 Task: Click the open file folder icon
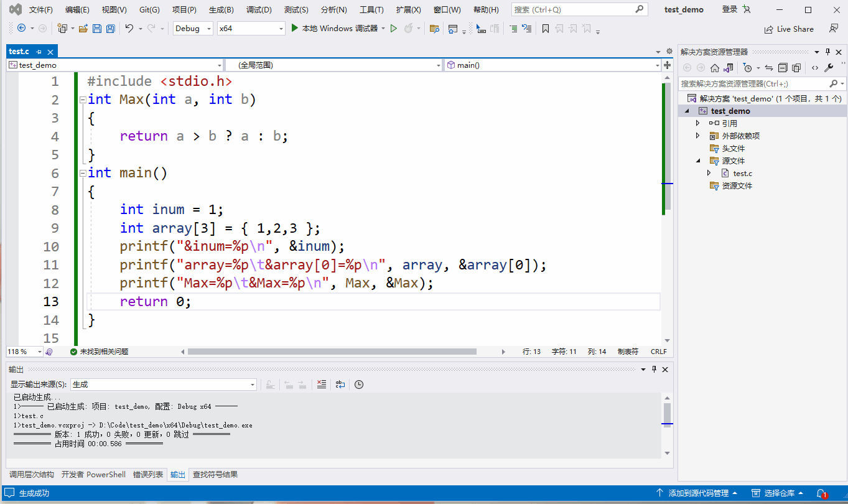[83, 29]
